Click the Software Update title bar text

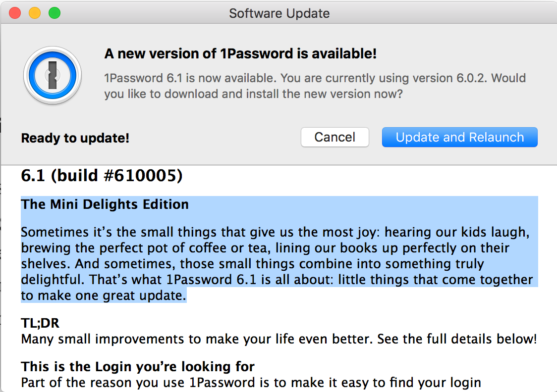pyautogui.click(x=279, y=13)
